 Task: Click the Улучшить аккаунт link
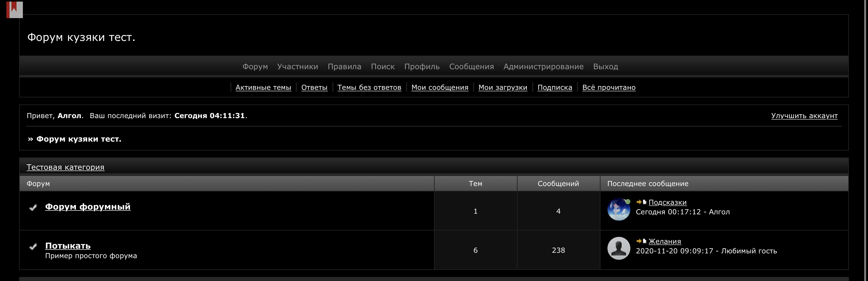point(804,116)
